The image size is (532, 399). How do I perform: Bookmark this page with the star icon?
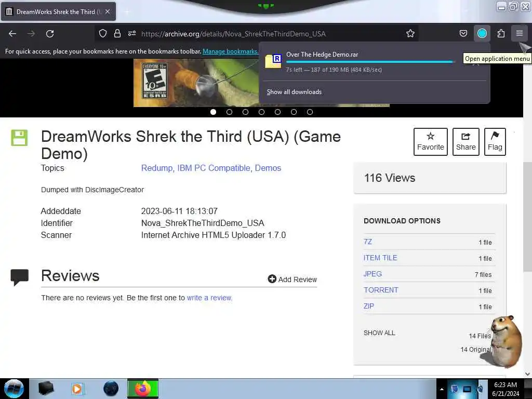tap(410, 33)
